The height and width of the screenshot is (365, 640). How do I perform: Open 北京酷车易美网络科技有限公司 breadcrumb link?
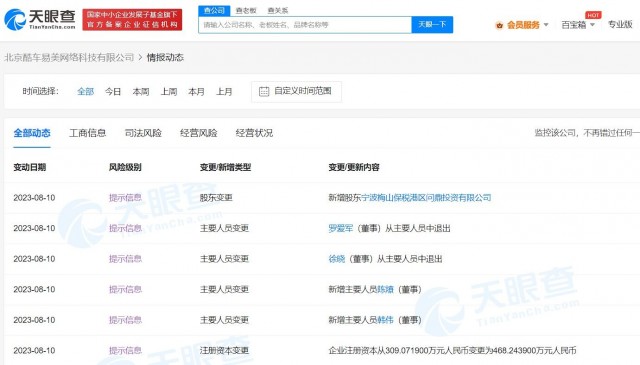pos(69,58)
